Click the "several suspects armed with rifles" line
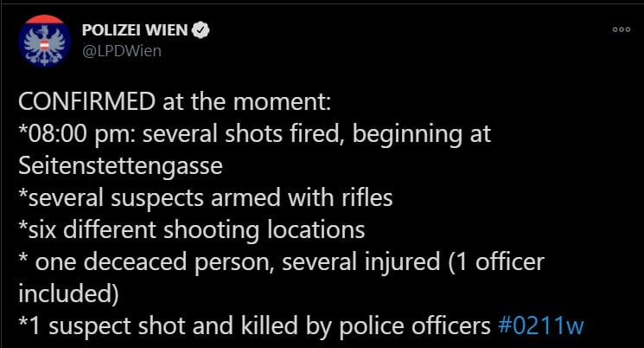The width and height of the screenshot is (644, 348). (x=206, y=198)
